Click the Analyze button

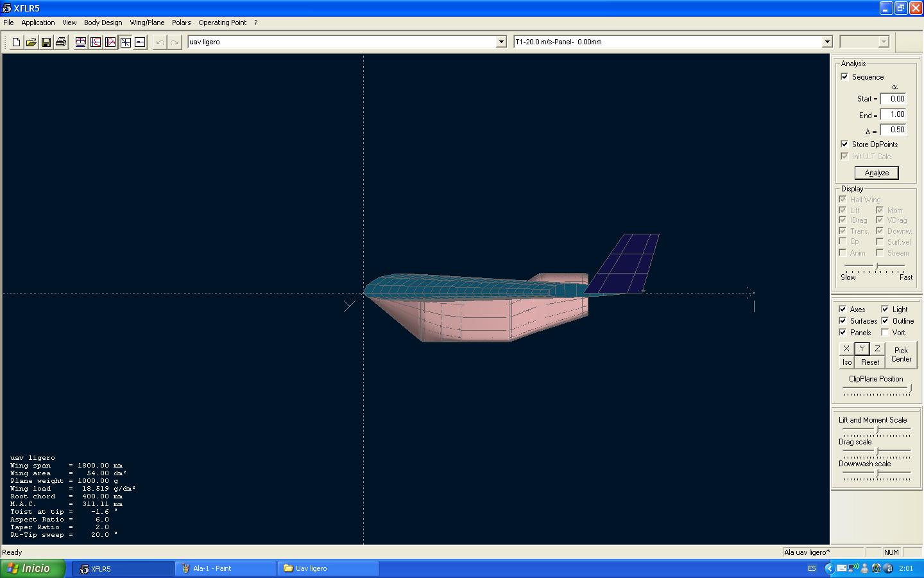[876, 173]
